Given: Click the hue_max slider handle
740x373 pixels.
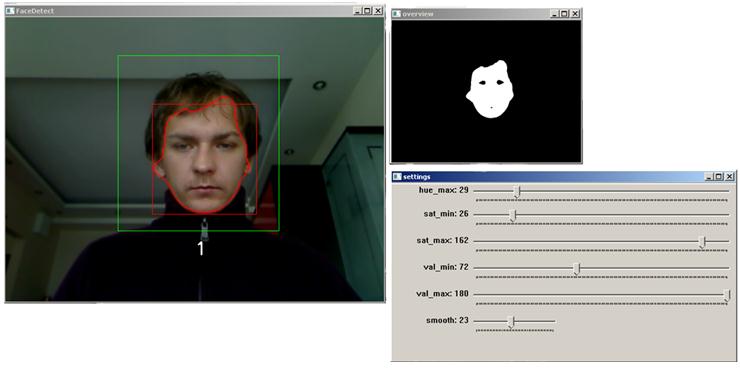Looking at the screenshot, I should coord(517,191).
